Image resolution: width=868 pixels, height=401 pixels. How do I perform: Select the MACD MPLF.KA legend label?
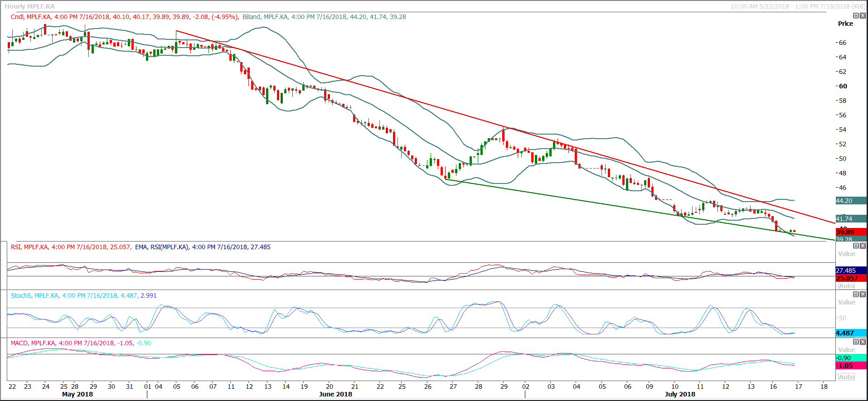(81, 343)
